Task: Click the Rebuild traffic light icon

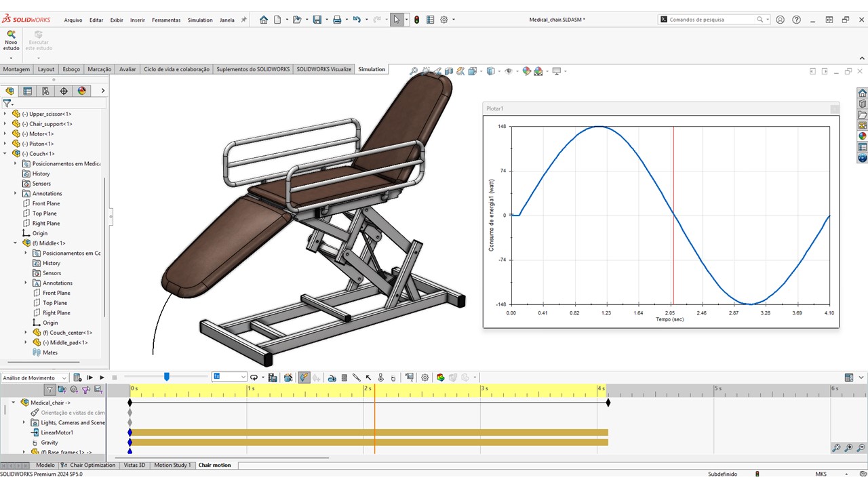Action: [x=416, y=20]
